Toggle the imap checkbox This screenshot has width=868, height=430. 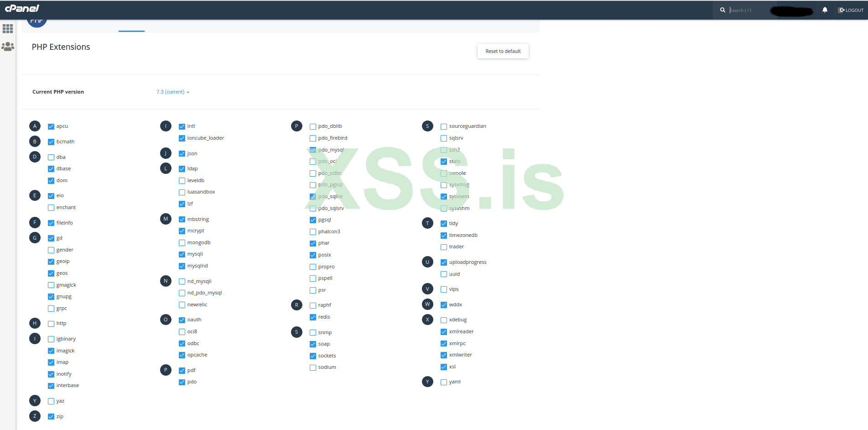tap(51, 362)
